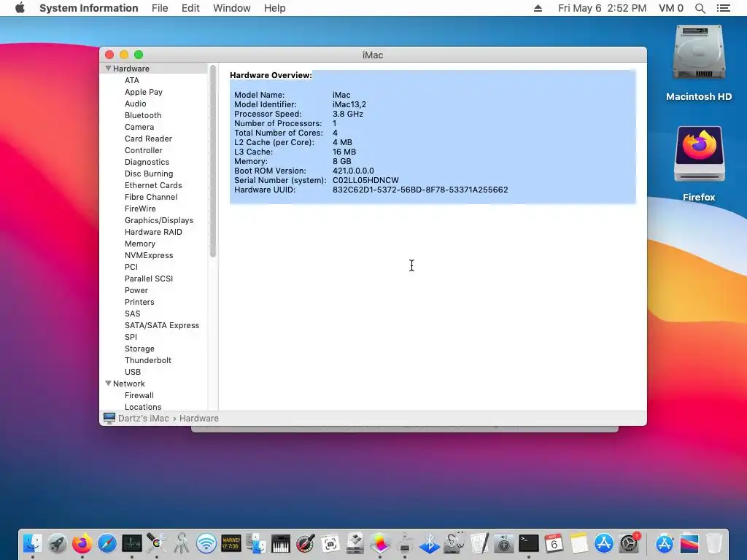
Task: Click the eject icon in menu bar
Action: [538, 8]
